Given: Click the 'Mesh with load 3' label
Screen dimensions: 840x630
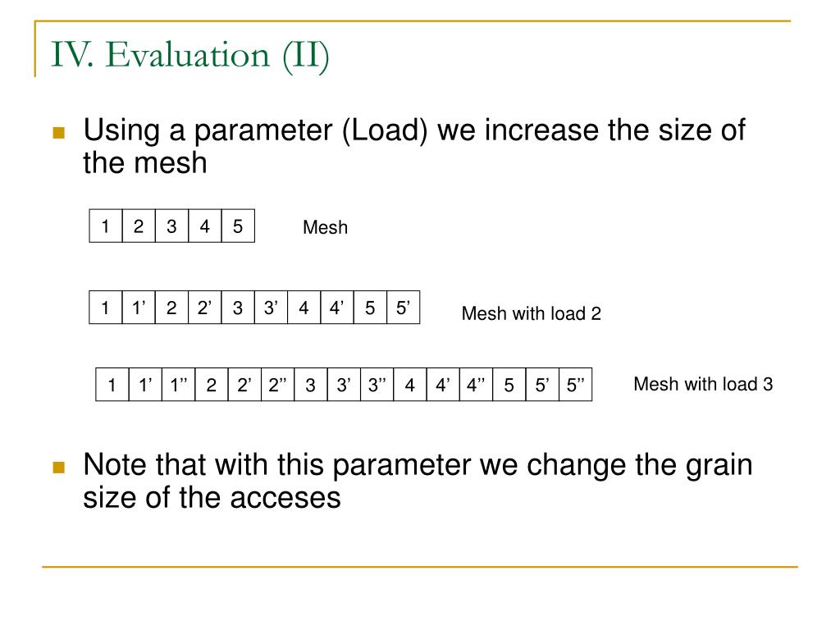Looking at the screenshot, I should point(703,384).
